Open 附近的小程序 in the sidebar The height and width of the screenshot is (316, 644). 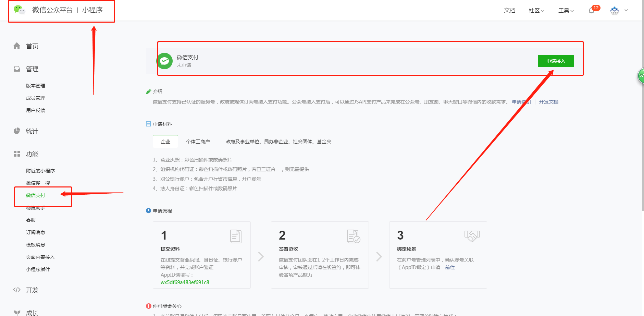40,171
